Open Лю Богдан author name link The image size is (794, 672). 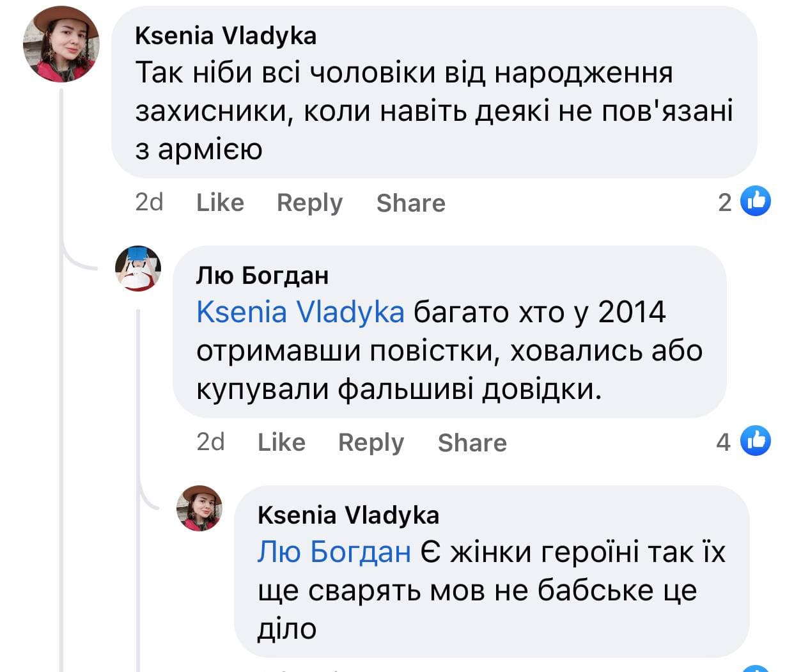point(262,276)
